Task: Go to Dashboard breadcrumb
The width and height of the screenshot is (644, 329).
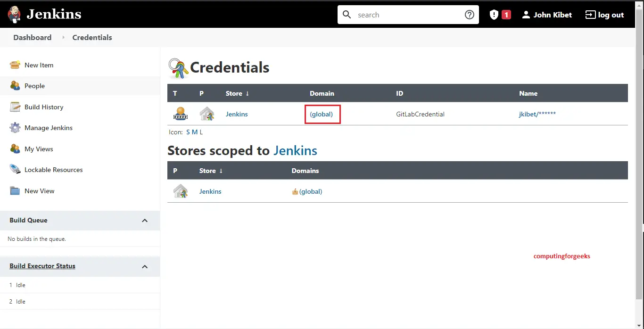Action: [32, 37]
